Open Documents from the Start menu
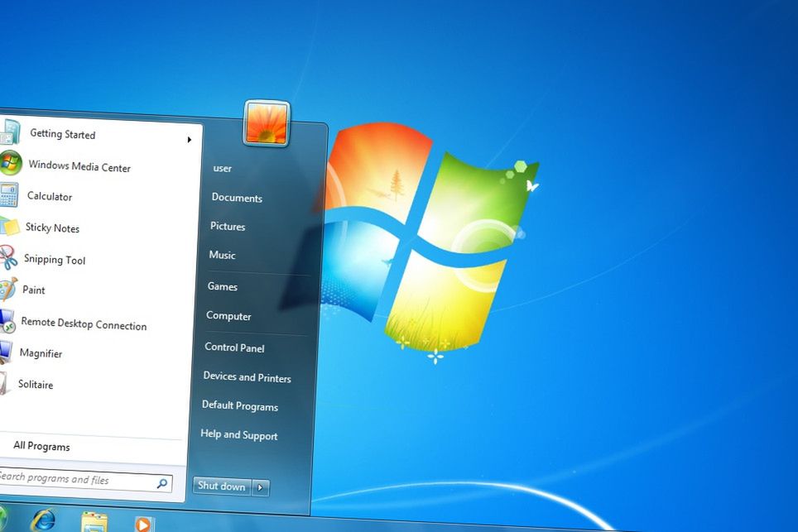 coord(237,198)
